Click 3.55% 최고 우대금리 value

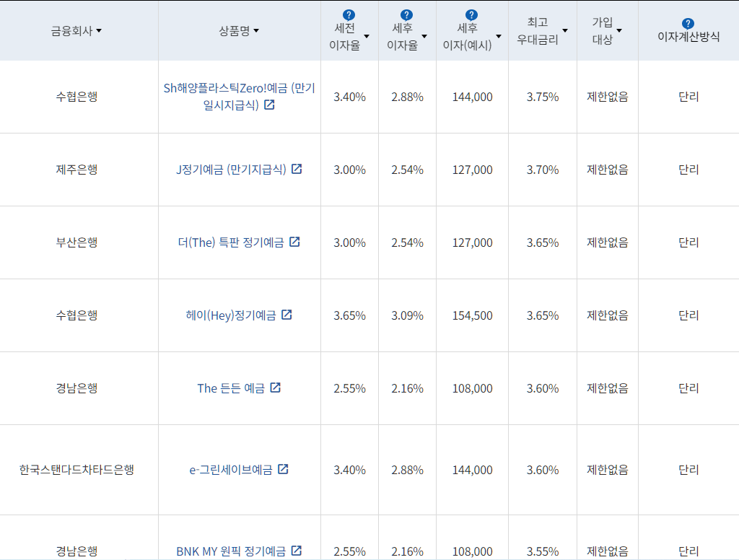tap(543, 551)
